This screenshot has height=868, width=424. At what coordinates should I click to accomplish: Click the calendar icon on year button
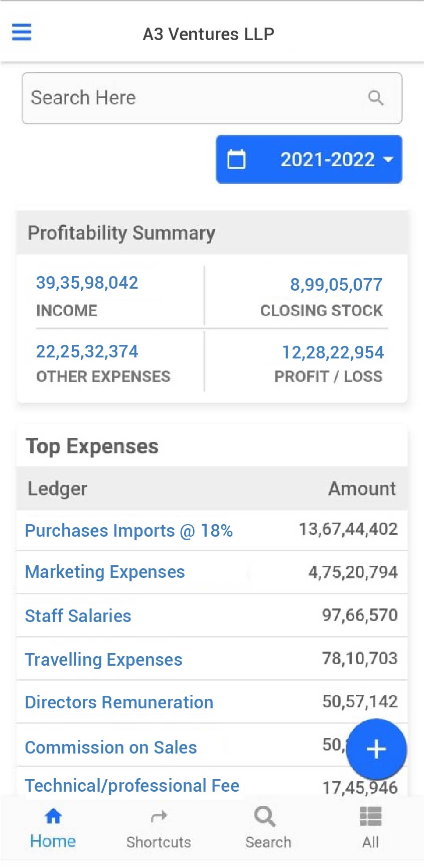(236, 160)
